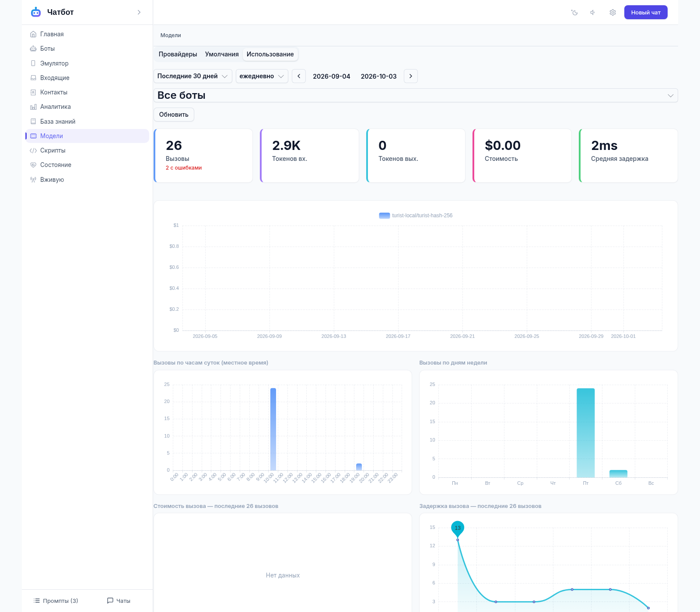
Task: Switch to the Умолчания tab
Action: tap(222, 54)
